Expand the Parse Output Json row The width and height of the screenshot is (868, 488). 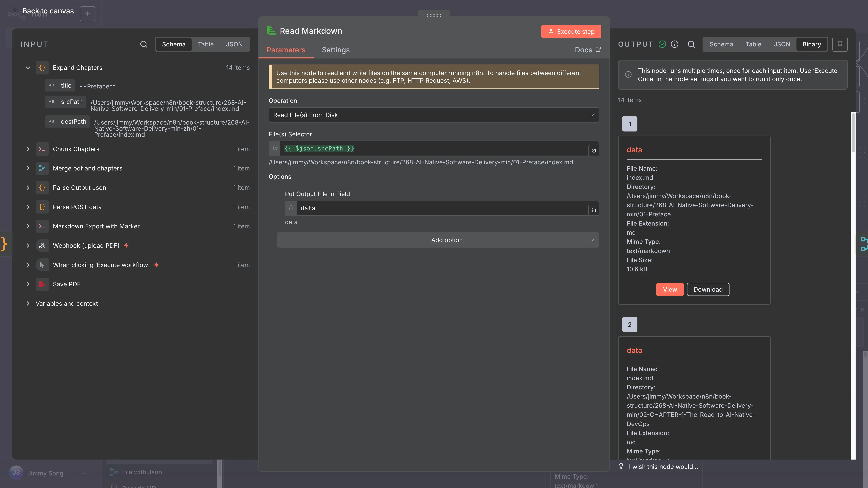28,188
